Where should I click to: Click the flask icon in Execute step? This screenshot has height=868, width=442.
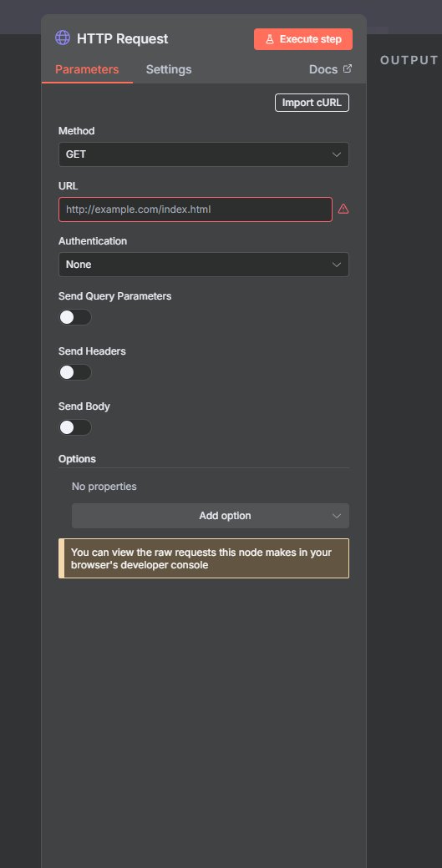[x=270, y=39]
